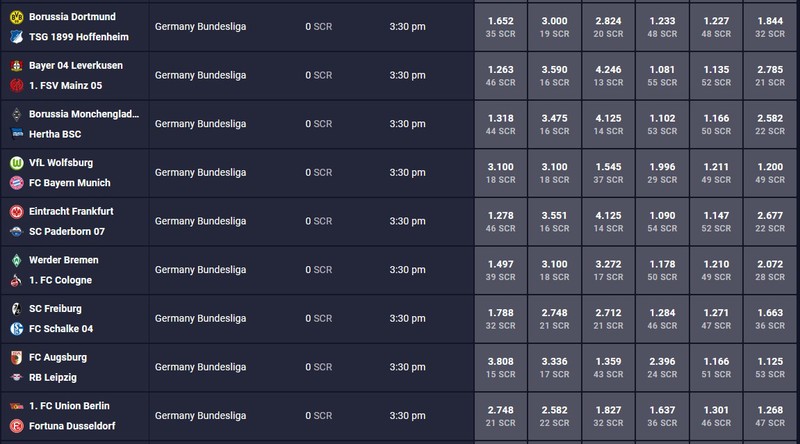Select the 4.246 odds in Leverkusen row
Screen dimensions: 800x444
click(x=608, y=76)
